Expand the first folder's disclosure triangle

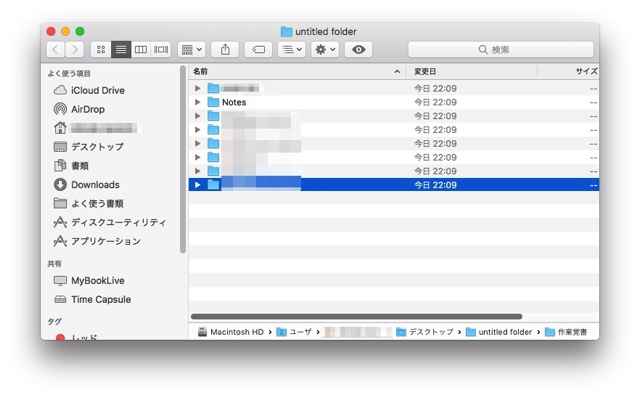click(198, 88)
